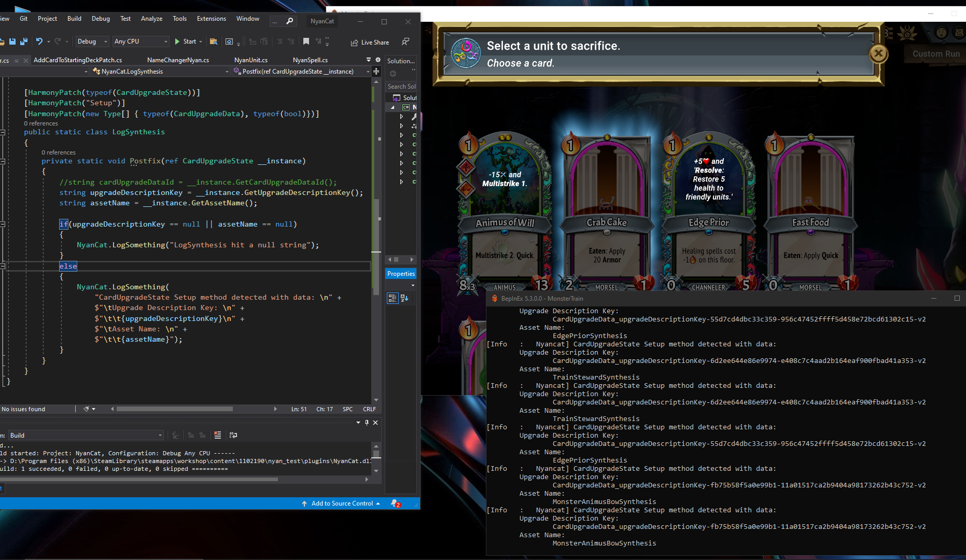This screenshot has width=966, height=560.
Task: Toggle word wrap in the Output pane
Action: pyautogui.click(x=233, y=435)
